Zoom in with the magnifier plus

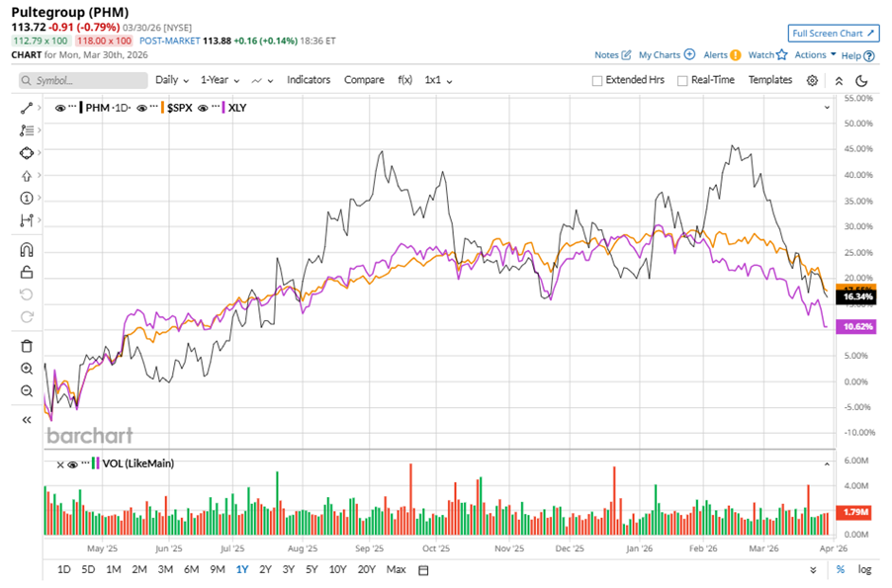[26, 369]
